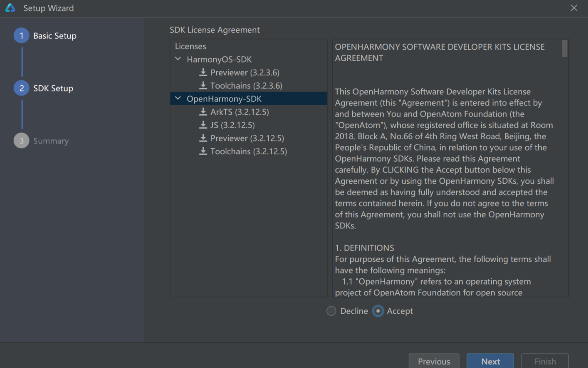Viewport: 588px width, 368px height.
Task: Click the DevEco Studio logo in title bar
Action: [x=10, y=8]
